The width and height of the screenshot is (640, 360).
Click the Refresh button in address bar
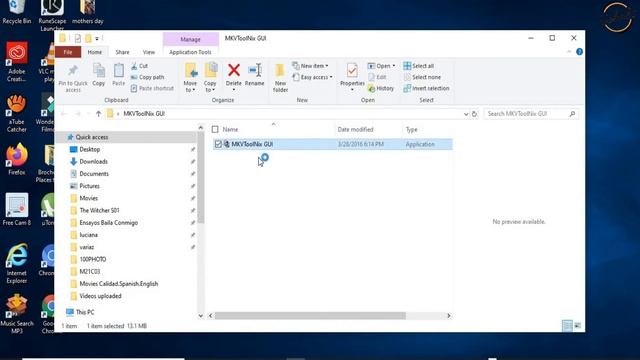click(474, 114)
